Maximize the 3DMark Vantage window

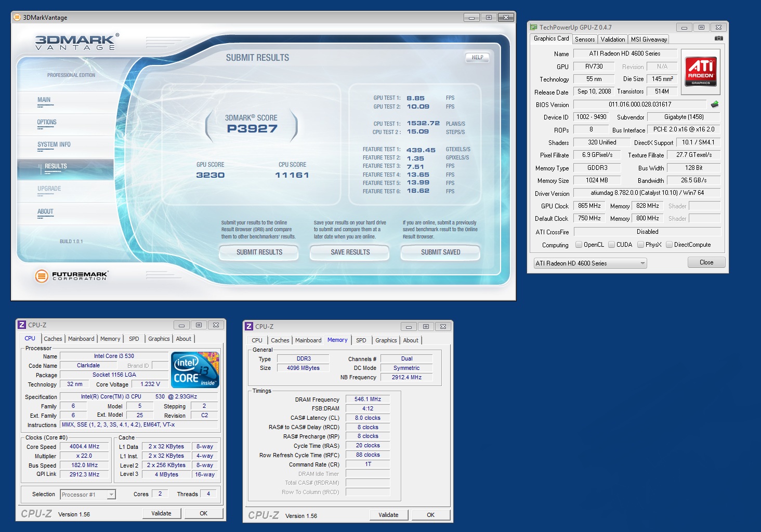[489, 17]
